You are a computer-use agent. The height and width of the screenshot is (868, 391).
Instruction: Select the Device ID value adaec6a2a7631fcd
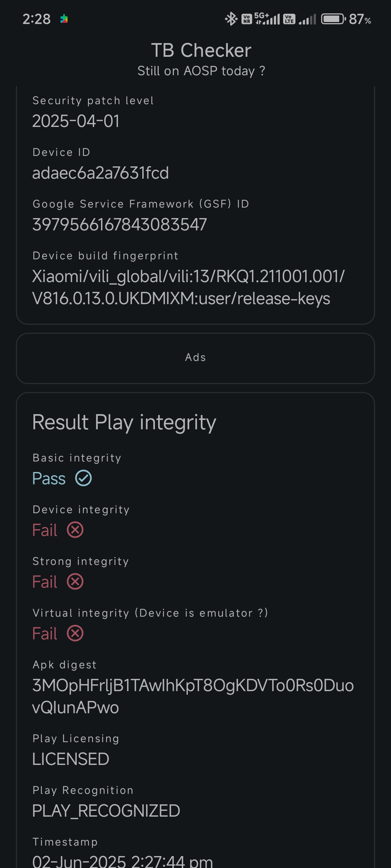tap(100, 173)
